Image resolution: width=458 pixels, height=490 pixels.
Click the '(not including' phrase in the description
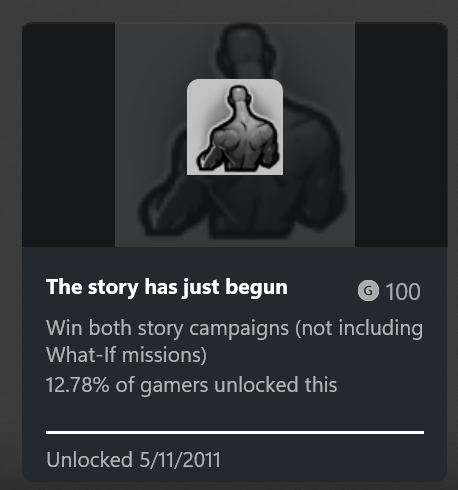pos(359,328)
